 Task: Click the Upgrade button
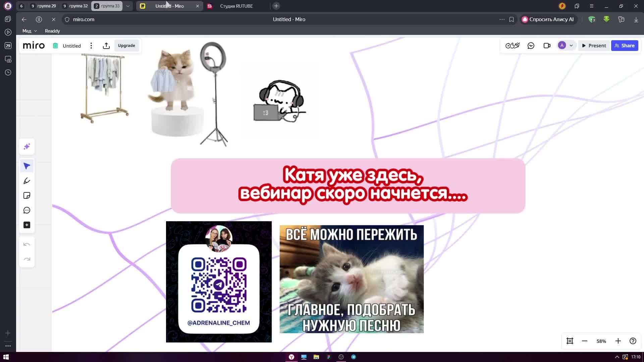click(126, 46)
